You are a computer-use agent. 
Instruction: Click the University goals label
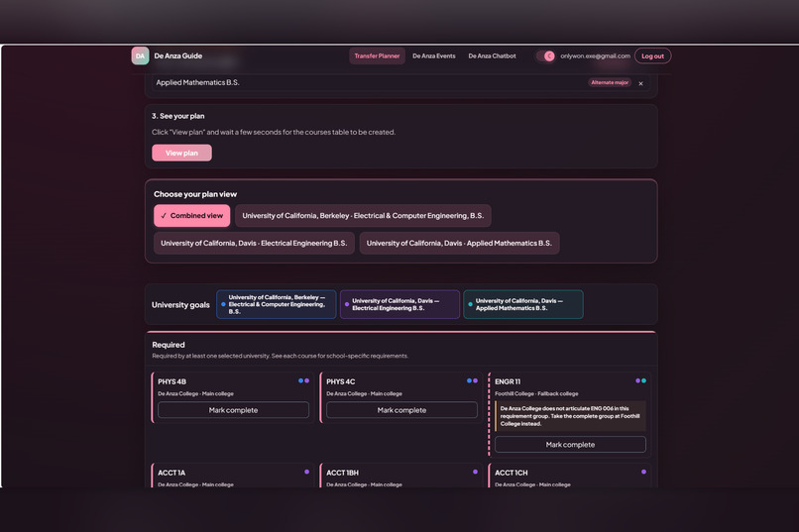pos(180,305)
